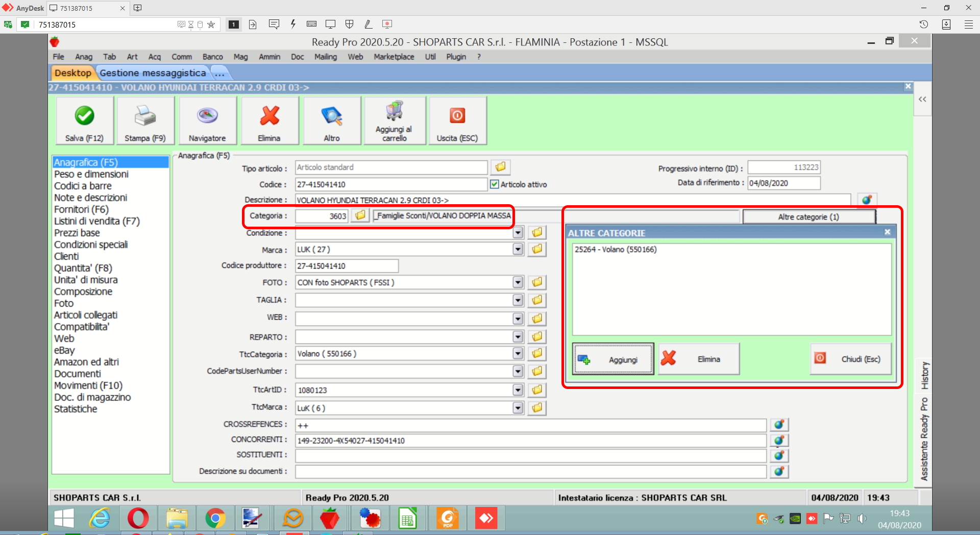Select 25264 - Volano (550166) entry

[616, 250]
